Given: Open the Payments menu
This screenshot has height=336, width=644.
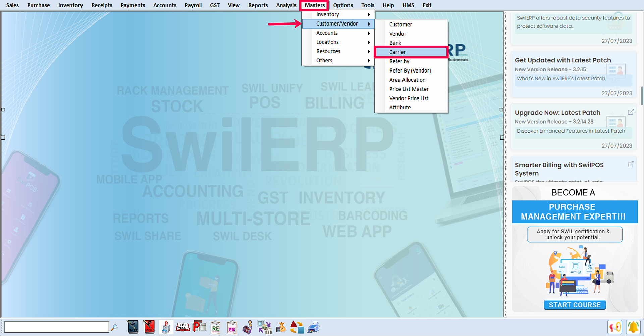Looking at the screenshot, I should (x=133, y=5).
